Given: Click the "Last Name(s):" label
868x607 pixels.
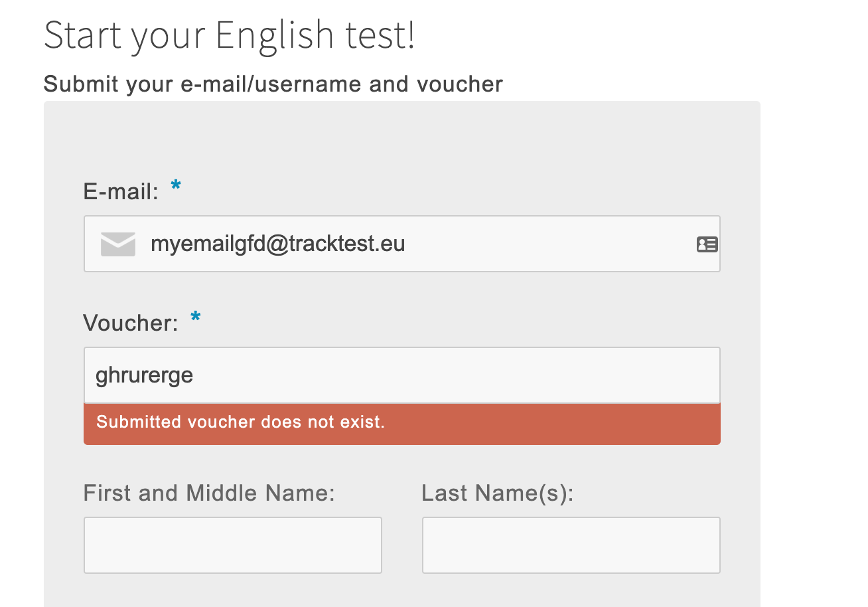Looking at the screenshot, I should [498, 493].
